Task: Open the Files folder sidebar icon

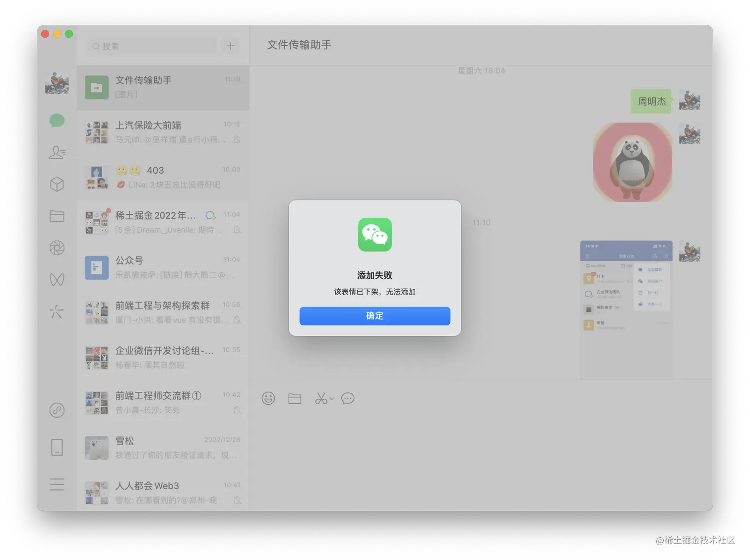Action: point(57,216)
